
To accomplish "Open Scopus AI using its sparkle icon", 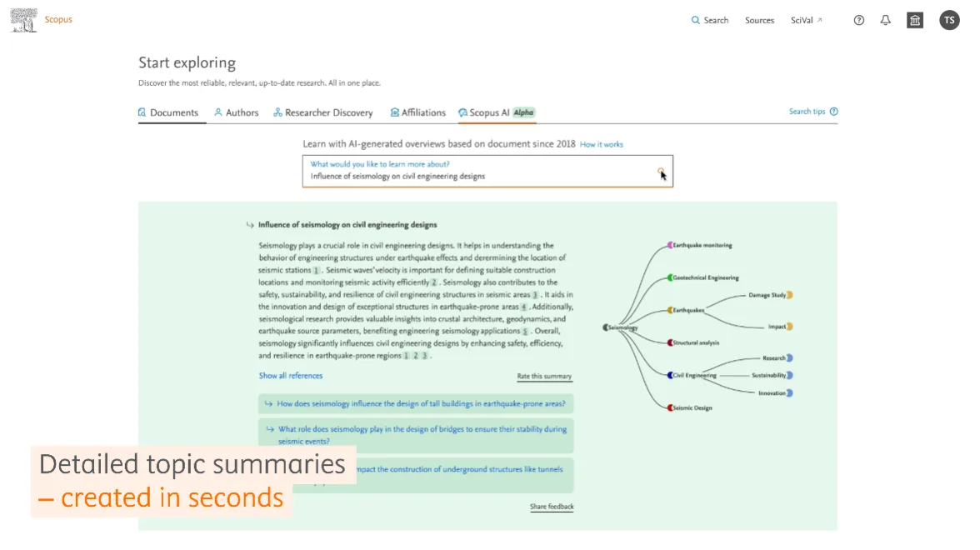I will coord(461,112).
